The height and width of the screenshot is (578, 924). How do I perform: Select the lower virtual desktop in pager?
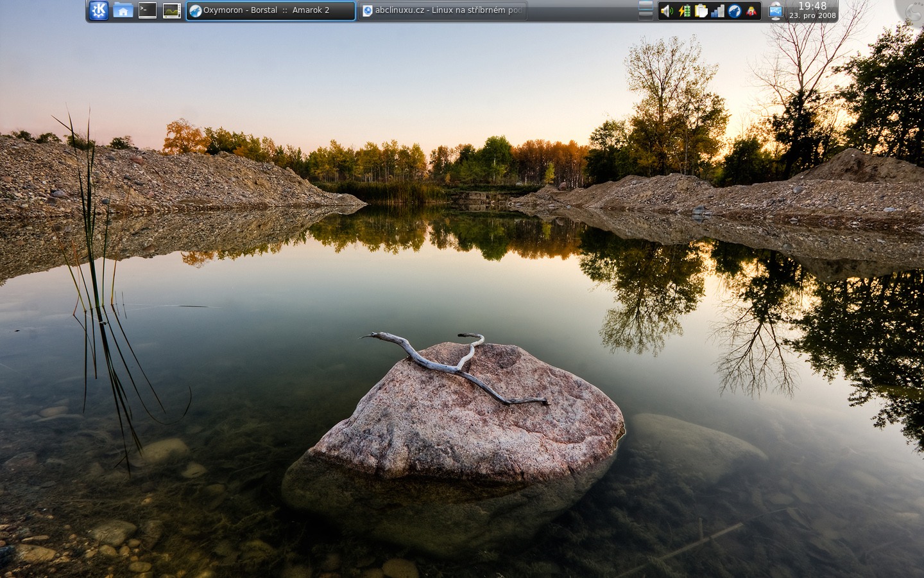tap(646, 15)
